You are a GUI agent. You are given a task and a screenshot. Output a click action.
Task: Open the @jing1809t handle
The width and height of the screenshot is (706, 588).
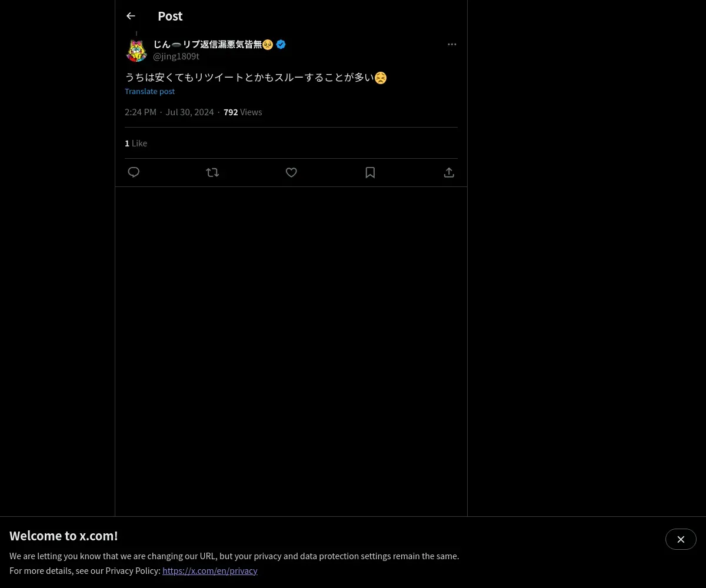(x=176, y=56)
